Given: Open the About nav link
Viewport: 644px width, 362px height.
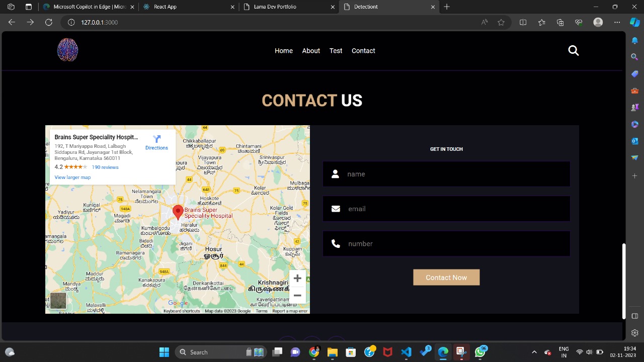Looking at the screenshot, I should pyautogui.click(x=311, y=51).
